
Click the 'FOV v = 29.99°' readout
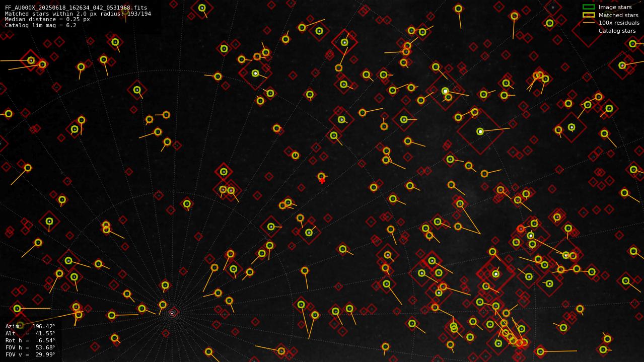point(30,354)
